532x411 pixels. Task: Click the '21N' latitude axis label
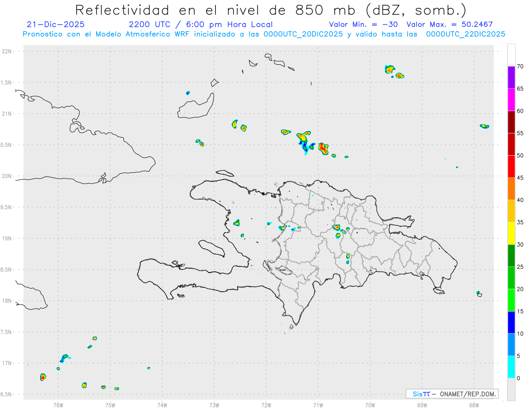click(8, 114)
